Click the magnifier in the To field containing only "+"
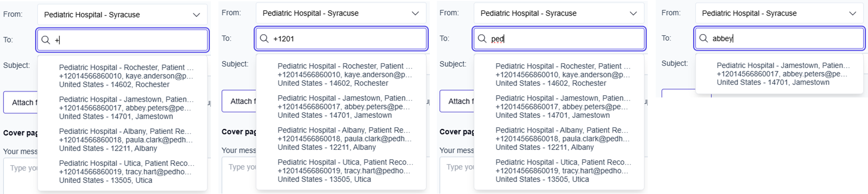 (x=46, y=40)
